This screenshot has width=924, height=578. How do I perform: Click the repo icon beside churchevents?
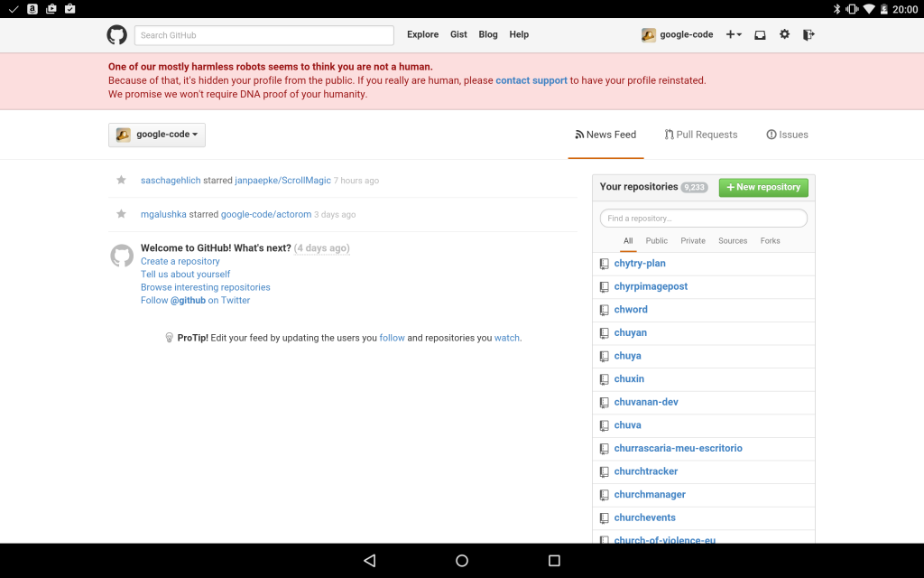(x=604, y=517)
